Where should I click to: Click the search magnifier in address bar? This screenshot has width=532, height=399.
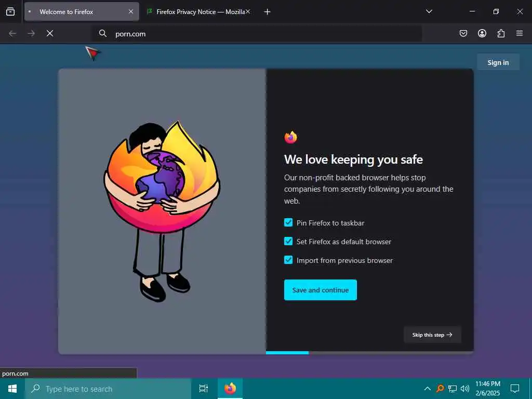[103, 33]
